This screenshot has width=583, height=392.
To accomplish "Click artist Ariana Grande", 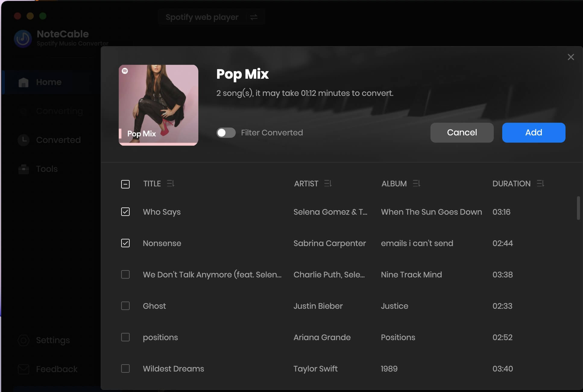I will [x=322, y=337].
